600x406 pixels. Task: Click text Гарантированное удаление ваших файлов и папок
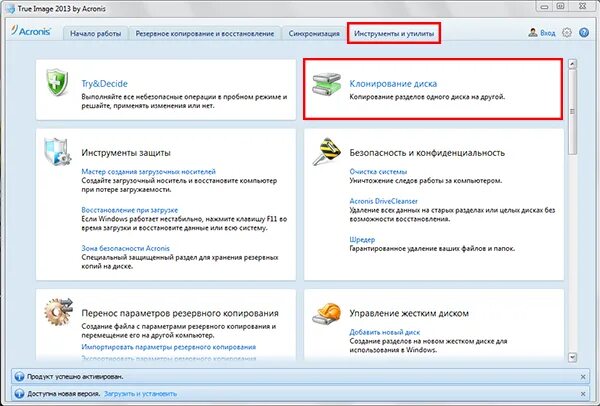(432, 248)
